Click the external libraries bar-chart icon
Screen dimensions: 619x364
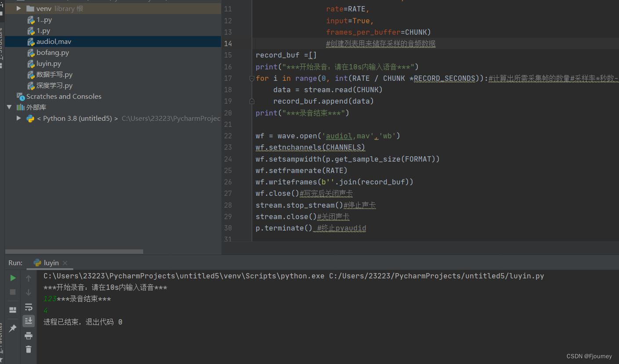(21, 107)
